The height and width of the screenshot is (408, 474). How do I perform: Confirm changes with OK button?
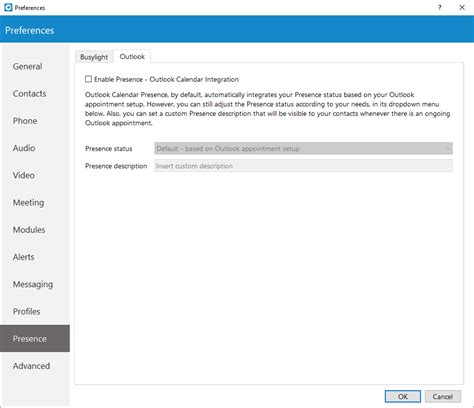point(403,396)
